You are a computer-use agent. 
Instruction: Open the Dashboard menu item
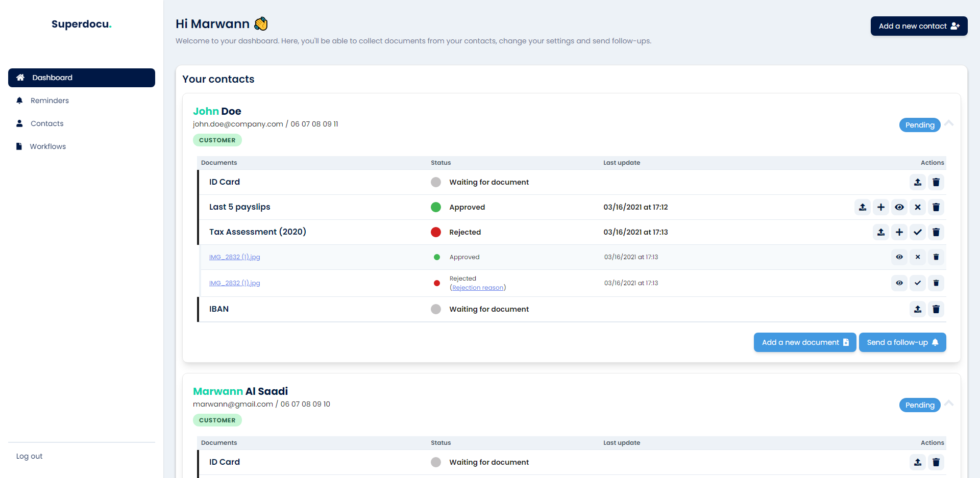click(51, 78)
